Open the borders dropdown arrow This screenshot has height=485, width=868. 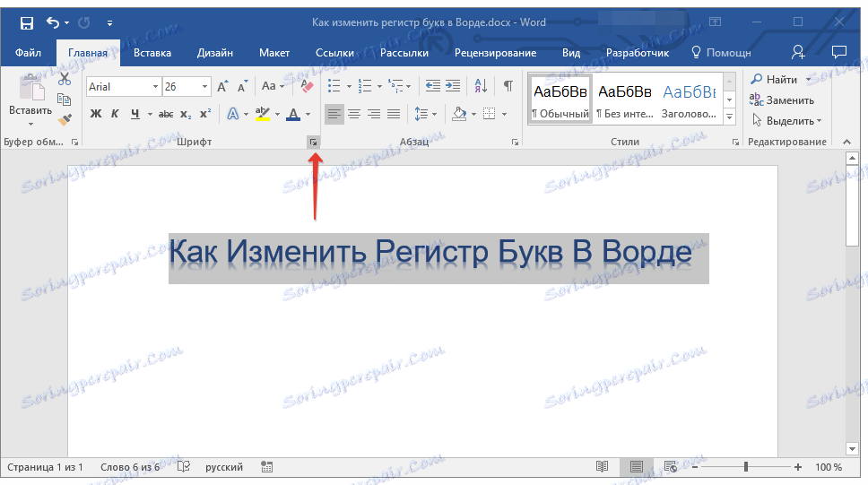(x=504, y=115)
